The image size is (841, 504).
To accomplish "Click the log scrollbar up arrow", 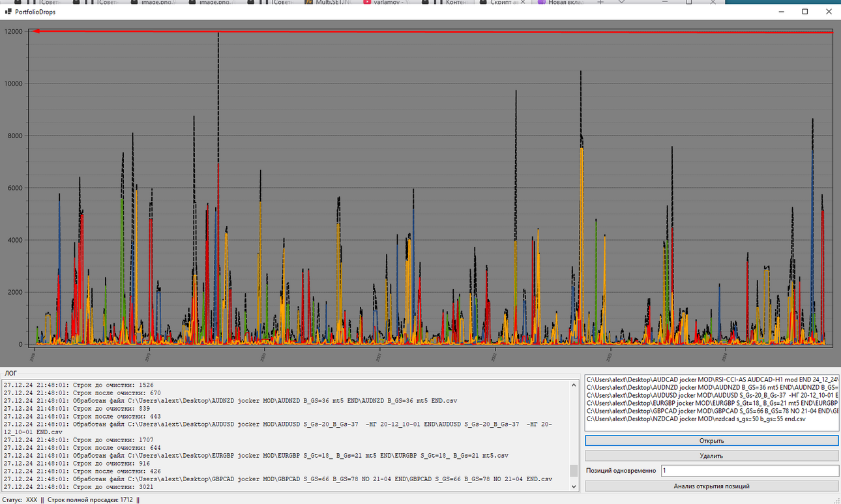I will [574, 385].
